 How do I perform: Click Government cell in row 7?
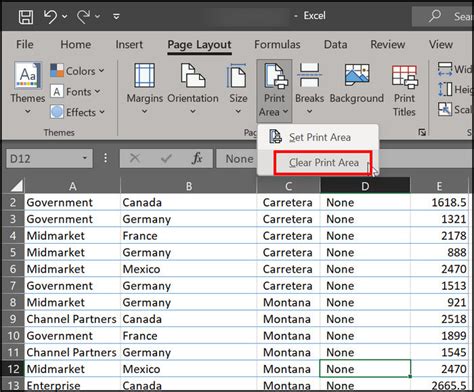[x=72, y=286]
